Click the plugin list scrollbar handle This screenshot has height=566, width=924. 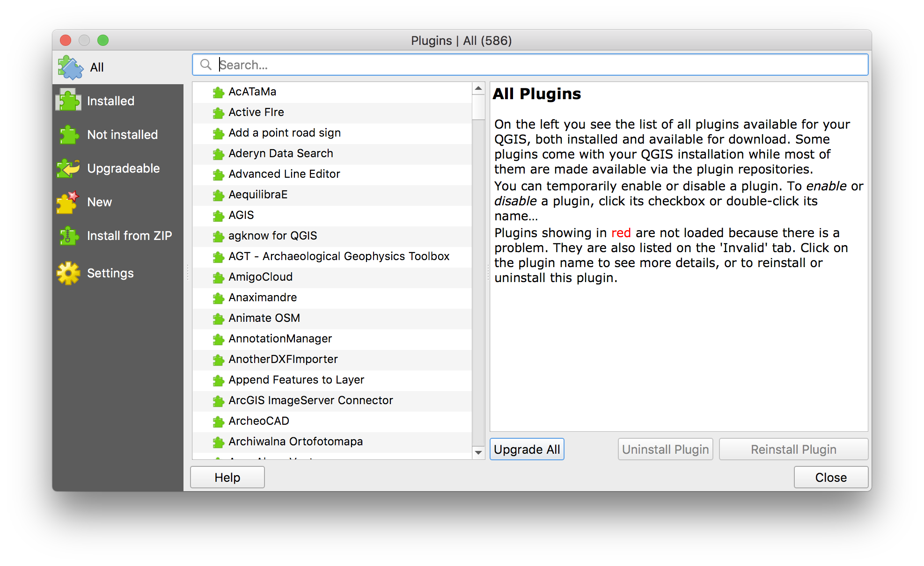(478, 108)
